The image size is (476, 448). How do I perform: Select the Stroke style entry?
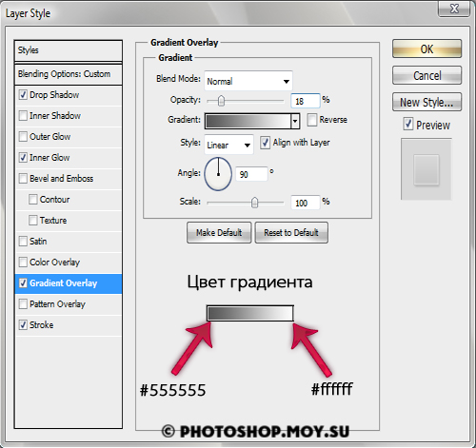(69, 325)
